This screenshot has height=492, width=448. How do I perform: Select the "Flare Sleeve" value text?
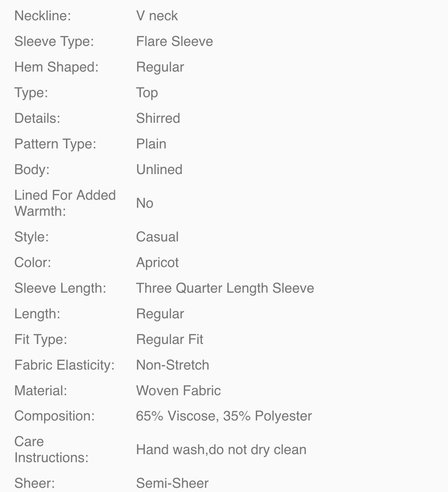click(x=174, y=41)
